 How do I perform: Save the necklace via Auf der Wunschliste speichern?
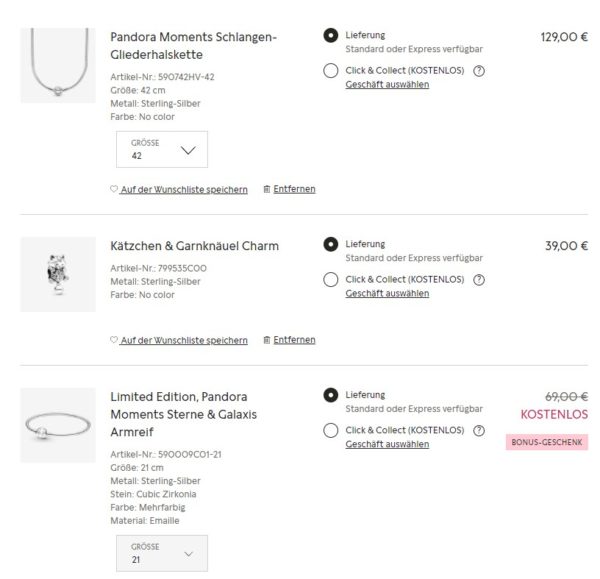click(184, 190)
